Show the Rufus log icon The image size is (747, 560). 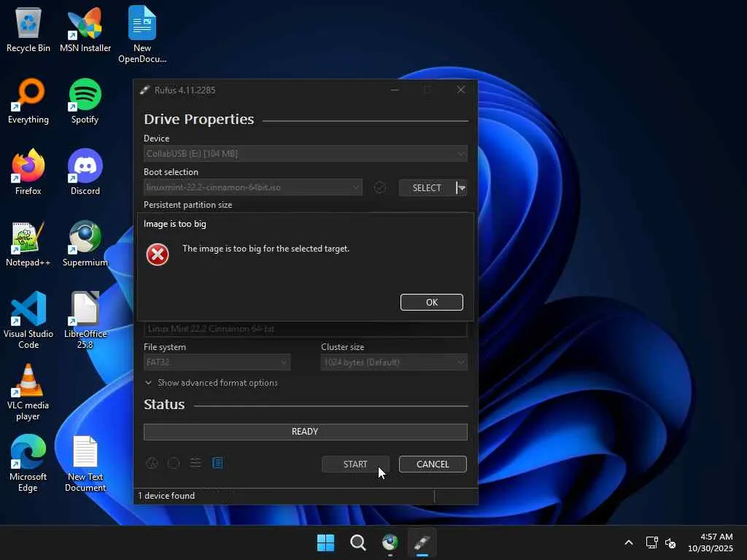217,463
